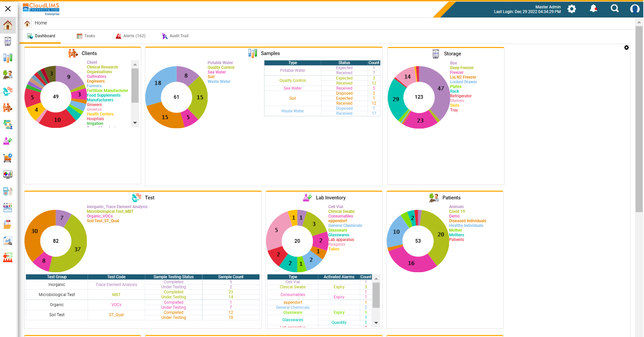Open the Home icon in the sidebar
The width and height of the screenshot is (644, 337).
tap(7, 25)
